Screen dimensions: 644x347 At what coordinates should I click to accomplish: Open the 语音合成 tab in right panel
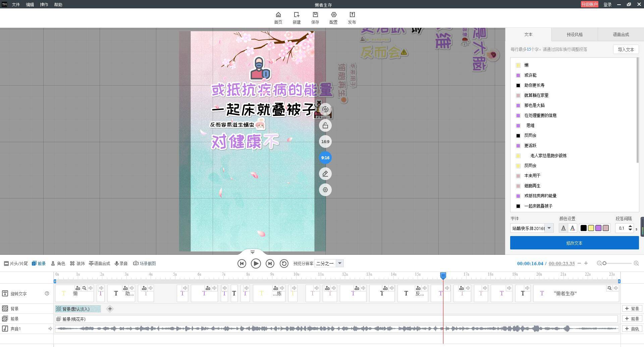click(621, 35)
